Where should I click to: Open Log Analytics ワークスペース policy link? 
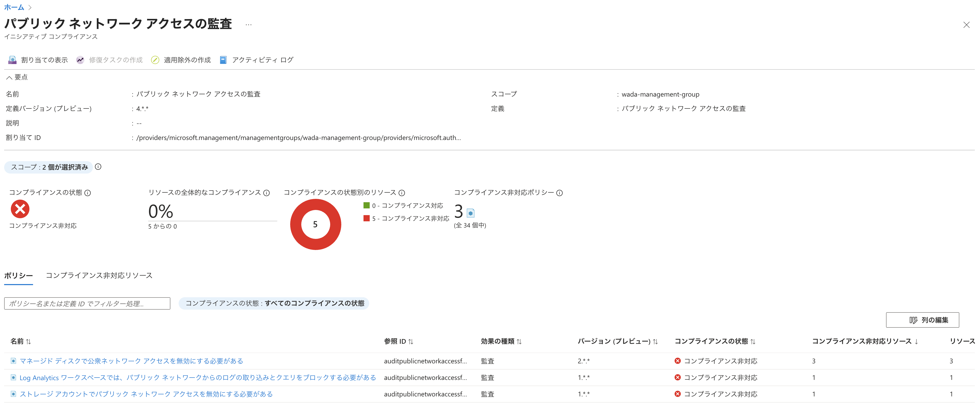pos(197,377)
